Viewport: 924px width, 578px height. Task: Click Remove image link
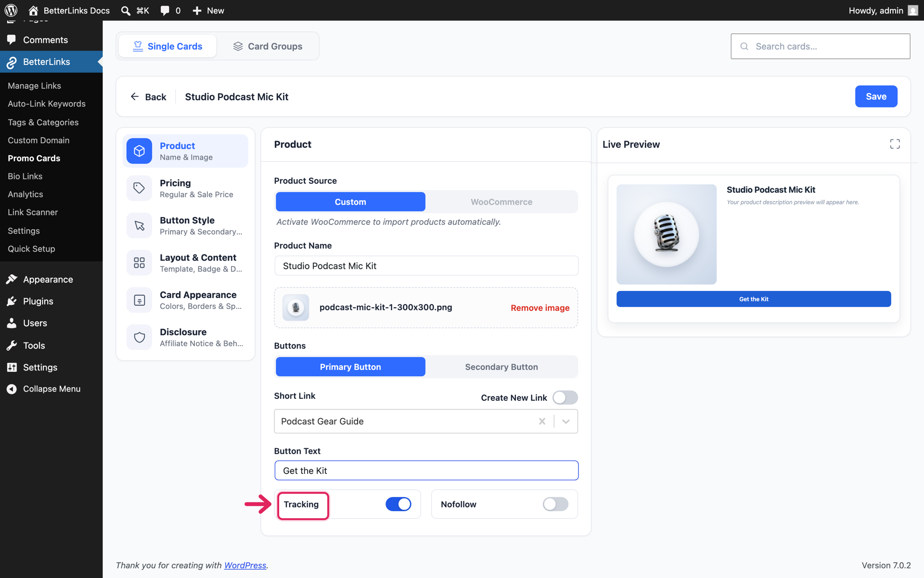540,308
